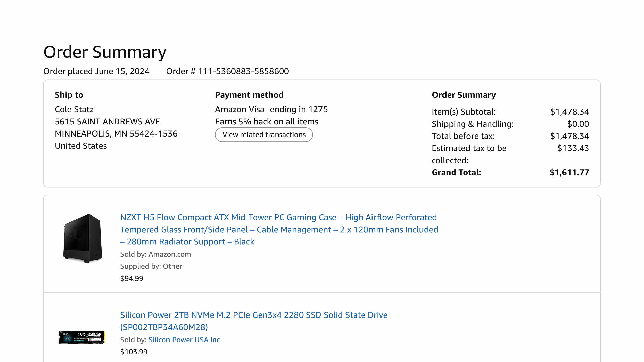
Task: Click the 5615 SAINT ANDREWS AVE address line
Action: click(107, 122)
